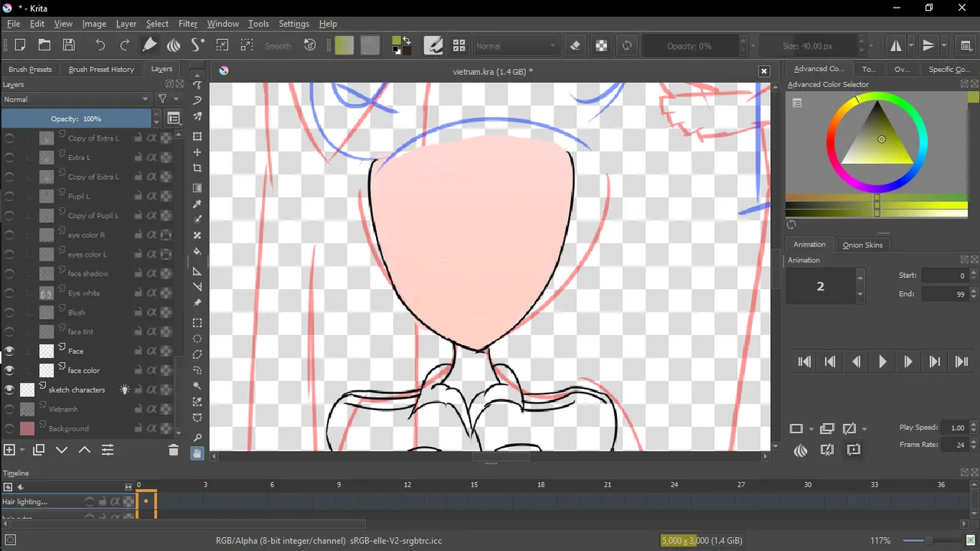This screenshot has width=980, height=551.
Task: Open the Layer menu
Action: (126, 24)
